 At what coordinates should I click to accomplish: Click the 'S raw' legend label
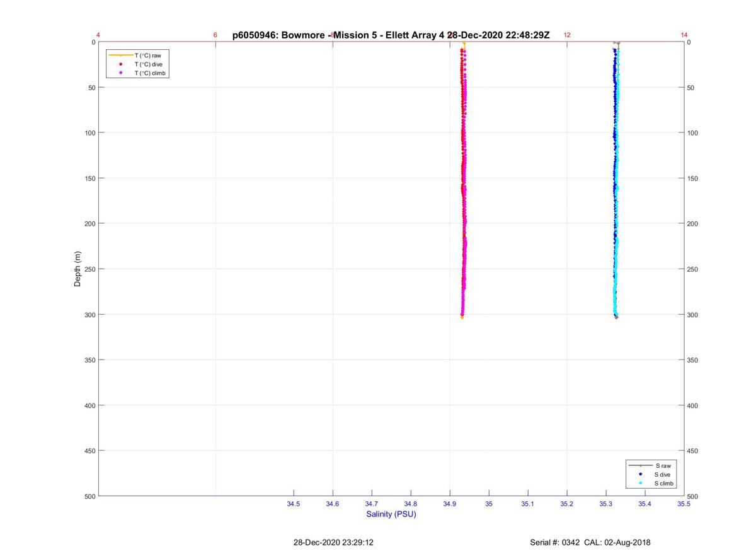coord(663,465)
